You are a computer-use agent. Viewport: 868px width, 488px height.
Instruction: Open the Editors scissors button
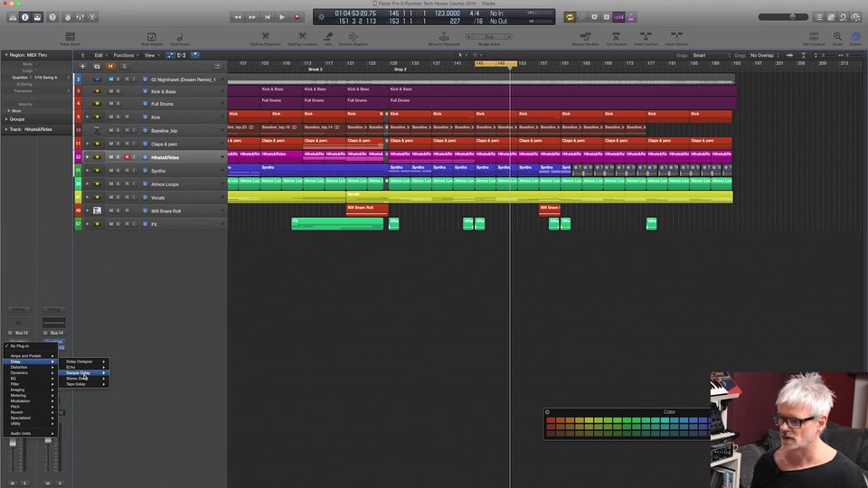coord(92,17)
